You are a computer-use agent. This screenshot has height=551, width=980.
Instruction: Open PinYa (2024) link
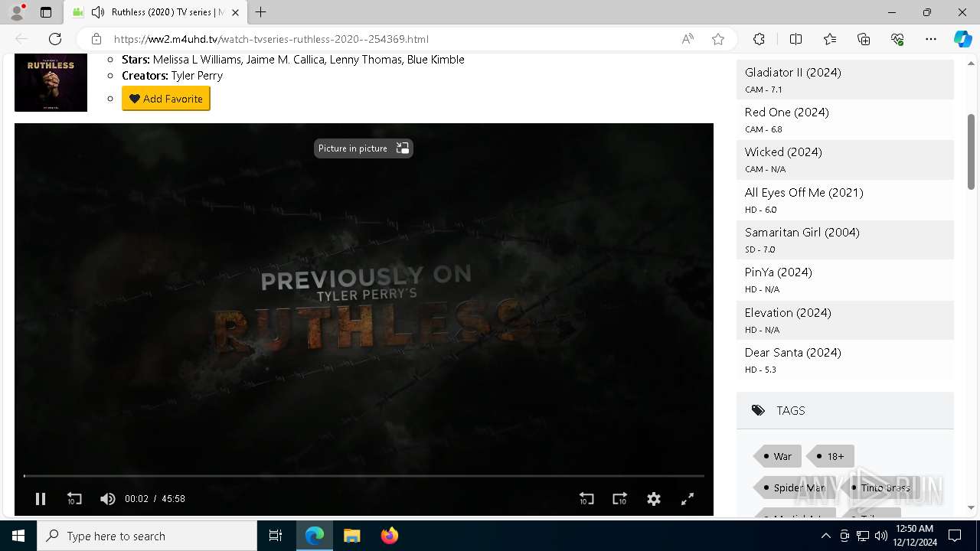(x=779, y=272)
